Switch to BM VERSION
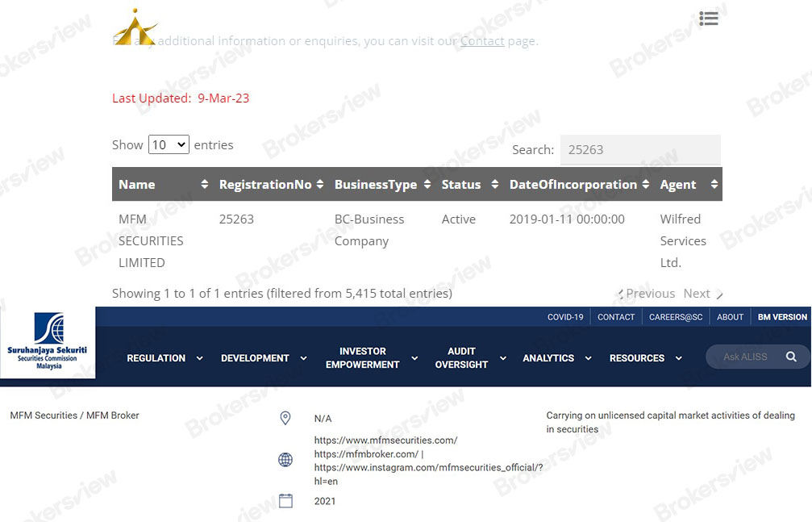Viewport: 812px width, 522px height. pos(782,317)
